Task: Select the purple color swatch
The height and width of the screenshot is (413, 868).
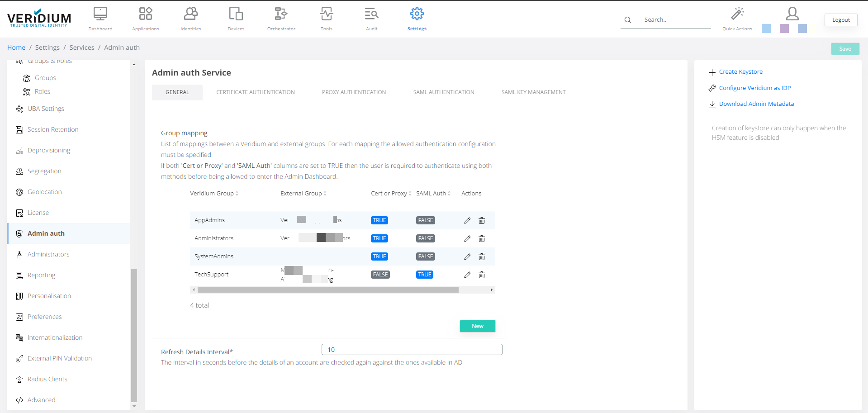Action: pos(784,28)
